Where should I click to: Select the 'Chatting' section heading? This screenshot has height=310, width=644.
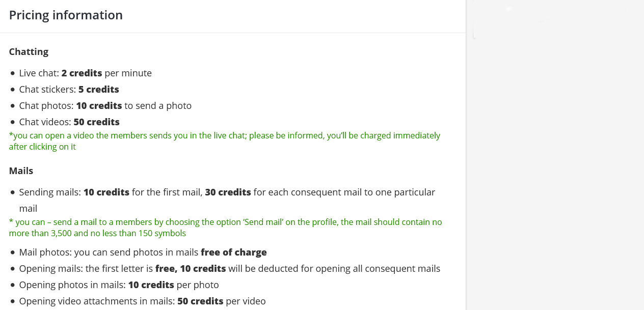[29, 52]
